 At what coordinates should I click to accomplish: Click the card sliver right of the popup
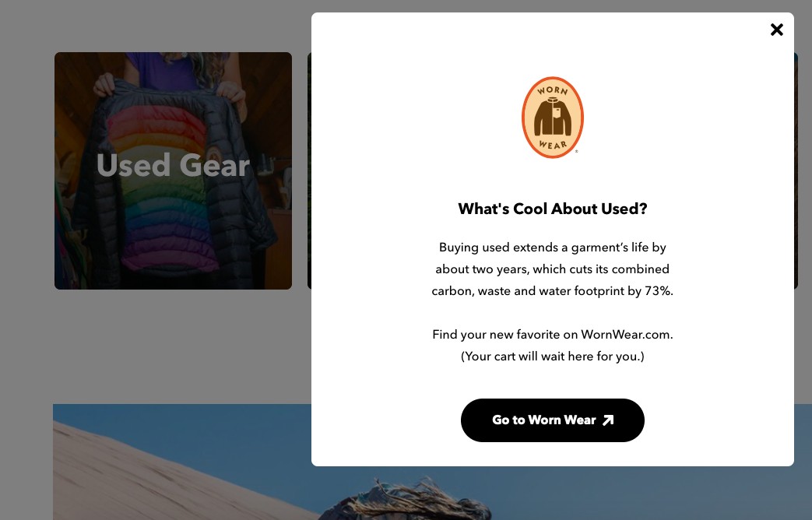point(796,170)
